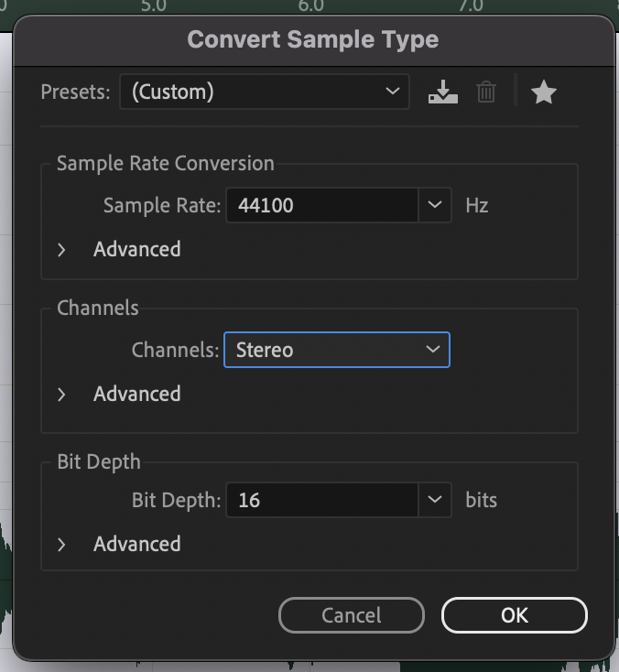Open the Presets (Custom) dropdown

click(x=265, y=92)
